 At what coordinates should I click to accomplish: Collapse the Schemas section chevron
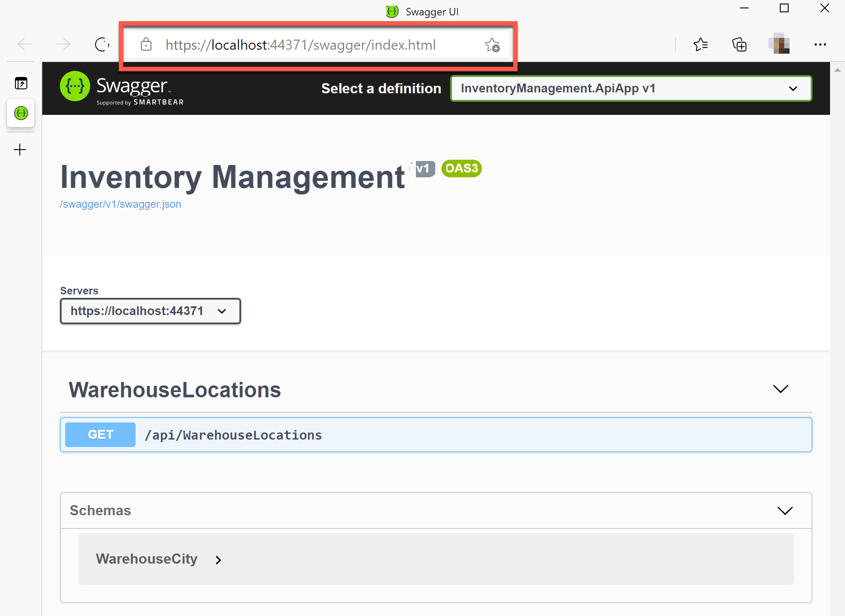click(785, 510)
